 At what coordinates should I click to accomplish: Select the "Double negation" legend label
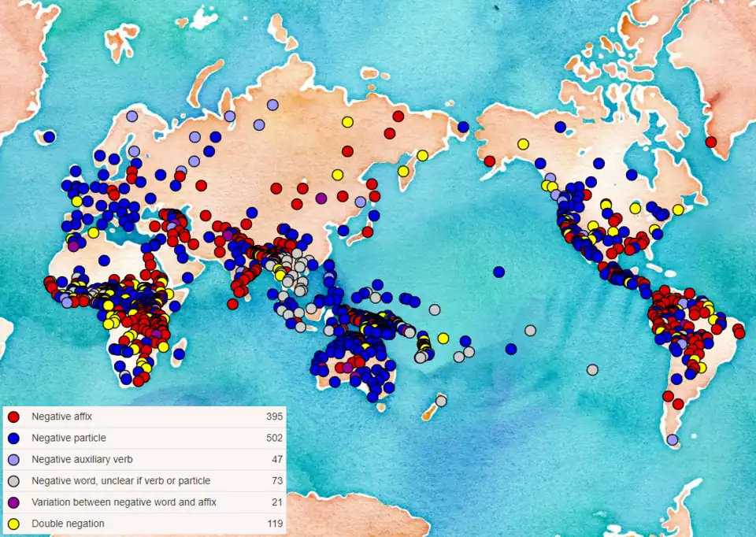pyautogui.click(x=68, y=524)
